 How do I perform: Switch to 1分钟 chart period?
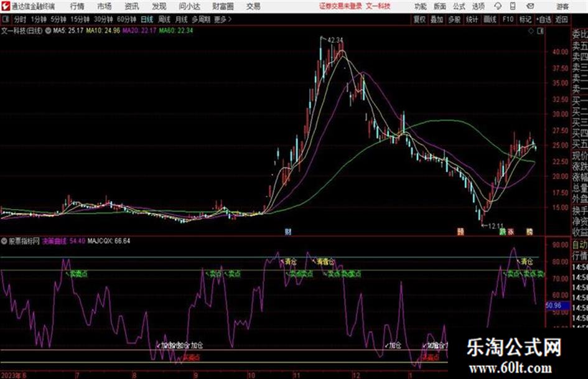point(39,19)
